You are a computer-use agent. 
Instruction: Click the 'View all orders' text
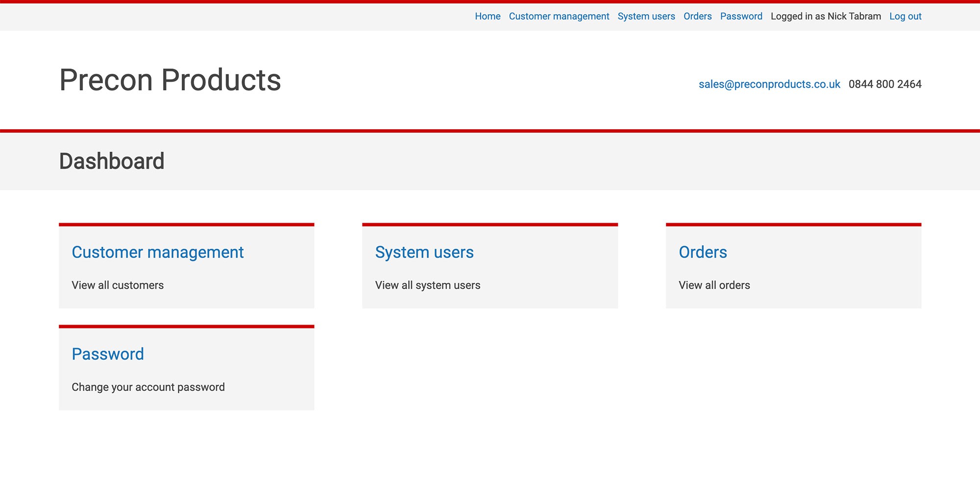click(714, 285)
